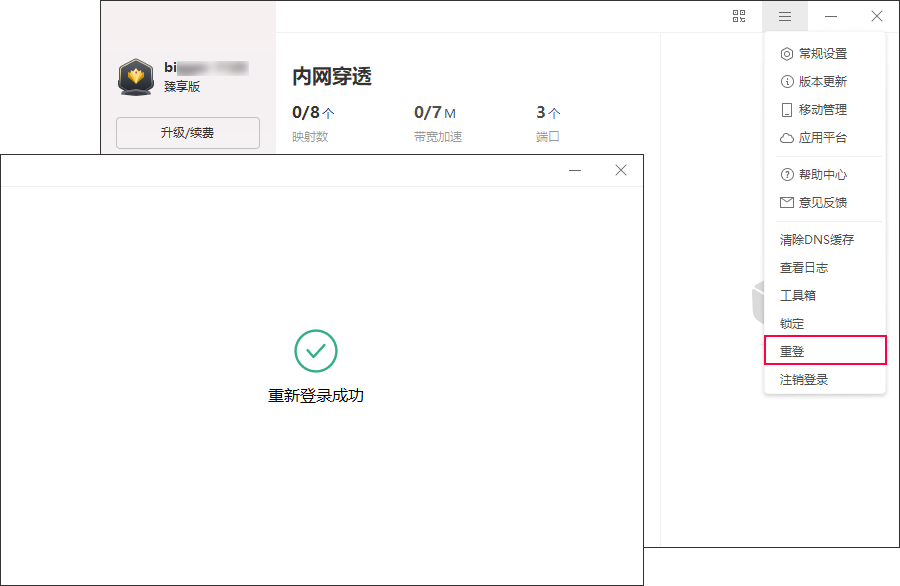Screen dimensions: 900x586
Task: Click the cloud icon beside 应用平台
Action: (787, 138)
